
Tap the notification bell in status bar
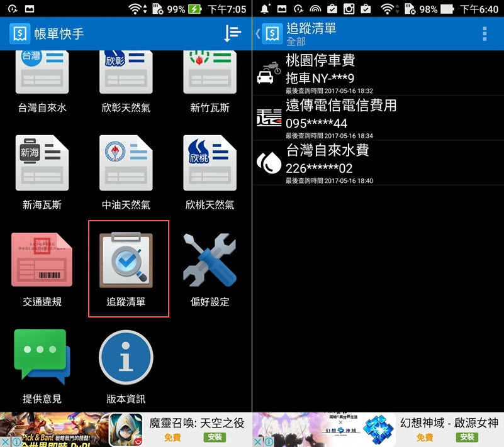[265, 9]
